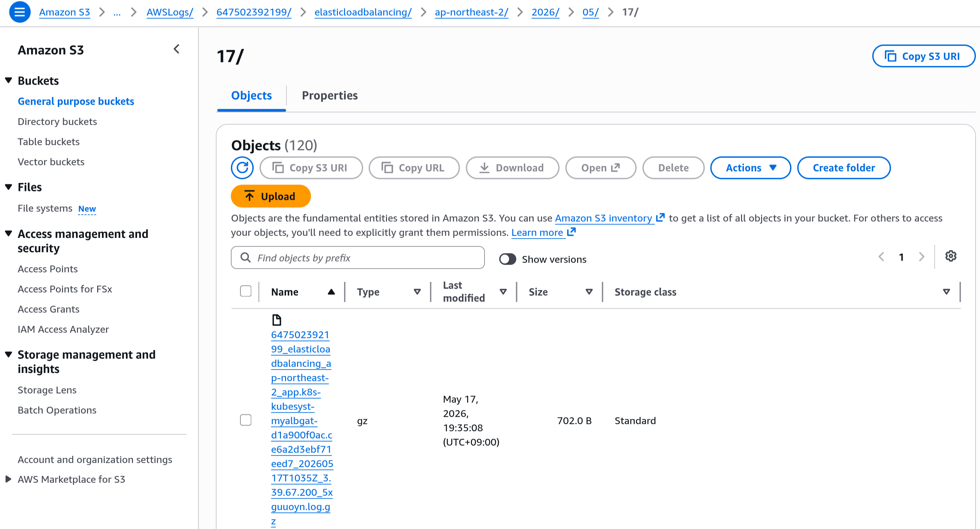Navigate to ap-northeast-2/ breadcrumb
980x529 pixels.
pyautogui.click(x=471, y=12)
